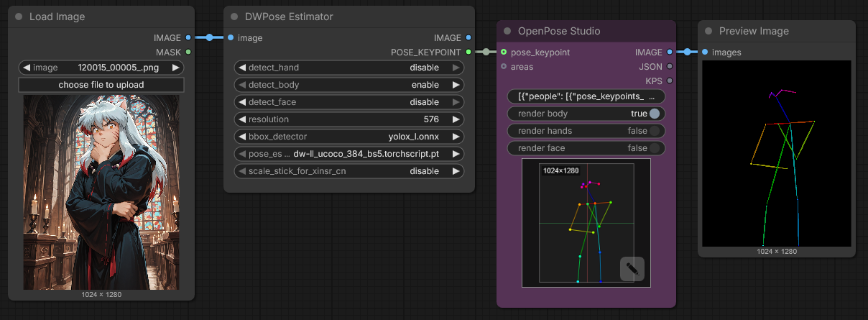Image resolution: width=868 pixels, height=320 pixels.
Task: Click the Preview Image node title
Action: [x=754, y=31]
